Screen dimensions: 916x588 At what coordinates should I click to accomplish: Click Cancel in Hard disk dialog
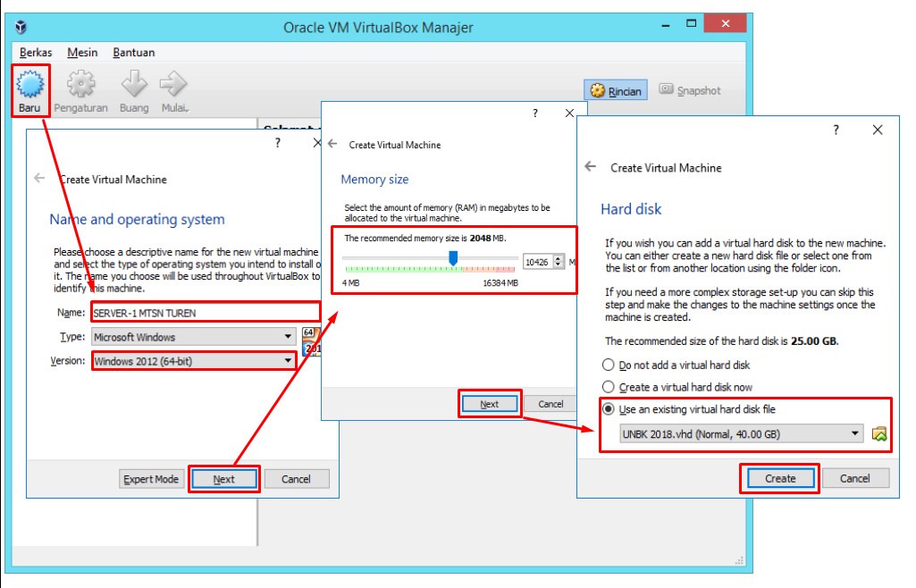854,478
